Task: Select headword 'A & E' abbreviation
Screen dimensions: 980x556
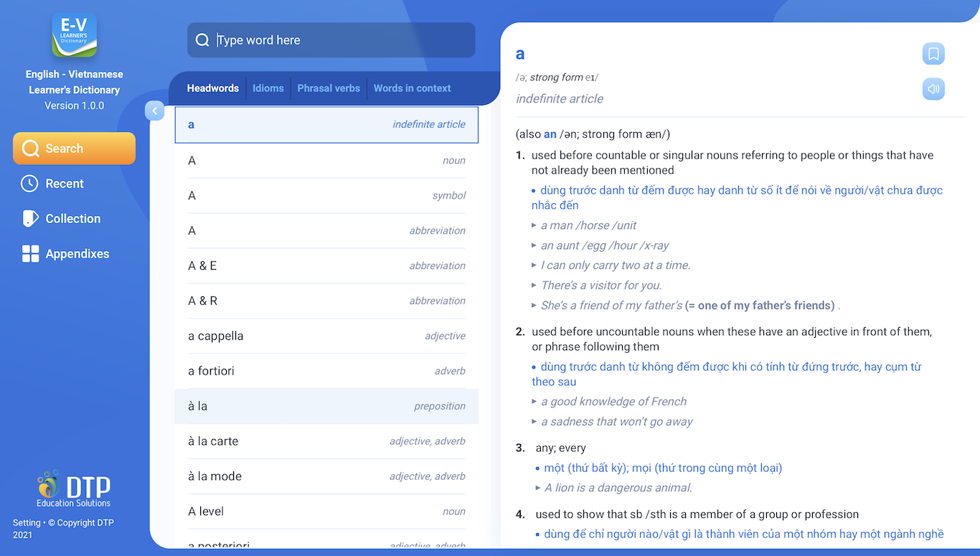Action: tap(326, 266)
